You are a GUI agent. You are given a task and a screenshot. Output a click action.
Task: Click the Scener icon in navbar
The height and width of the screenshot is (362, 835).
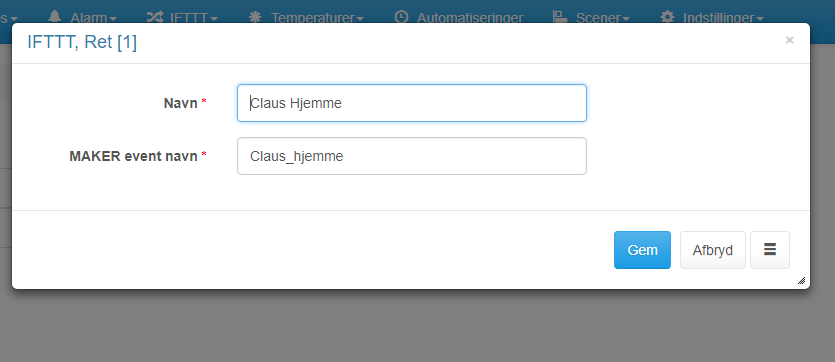tap(560, 17)
